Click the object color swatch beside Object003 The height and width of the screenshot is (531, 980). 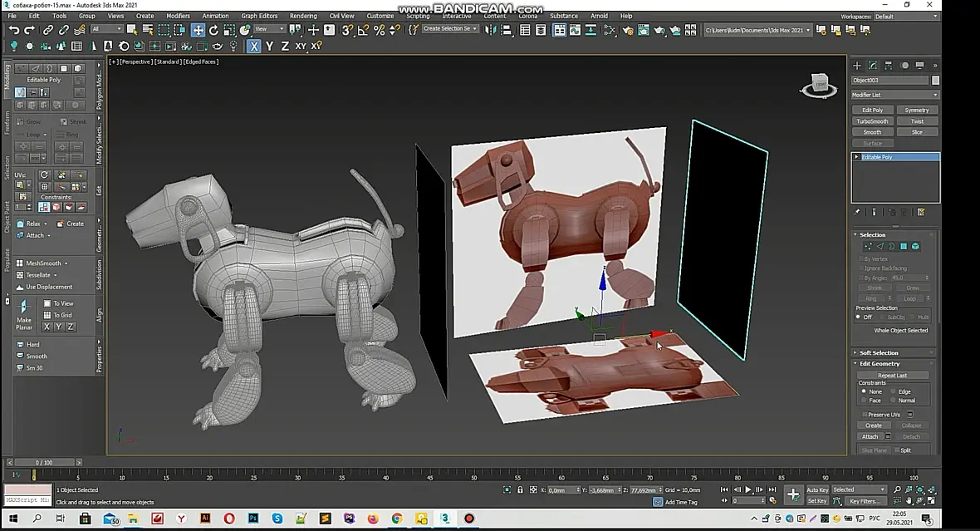[x=935, y=81]
